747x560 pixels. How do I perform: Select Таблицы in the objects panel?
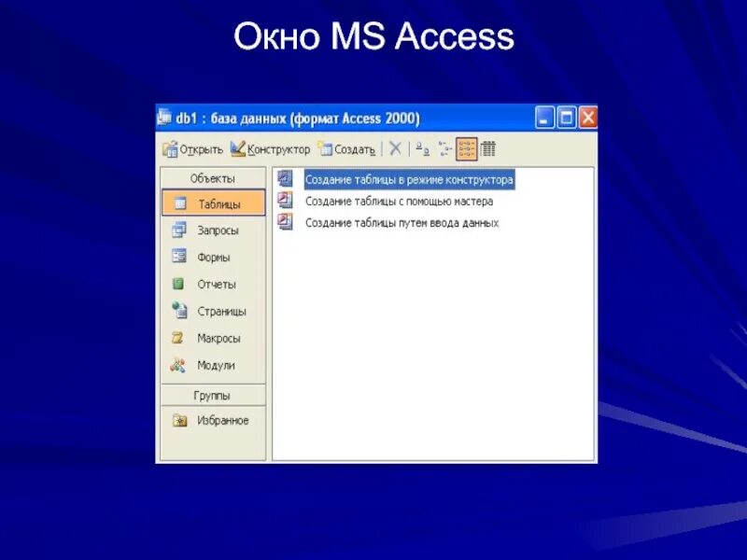click(214, 203)
